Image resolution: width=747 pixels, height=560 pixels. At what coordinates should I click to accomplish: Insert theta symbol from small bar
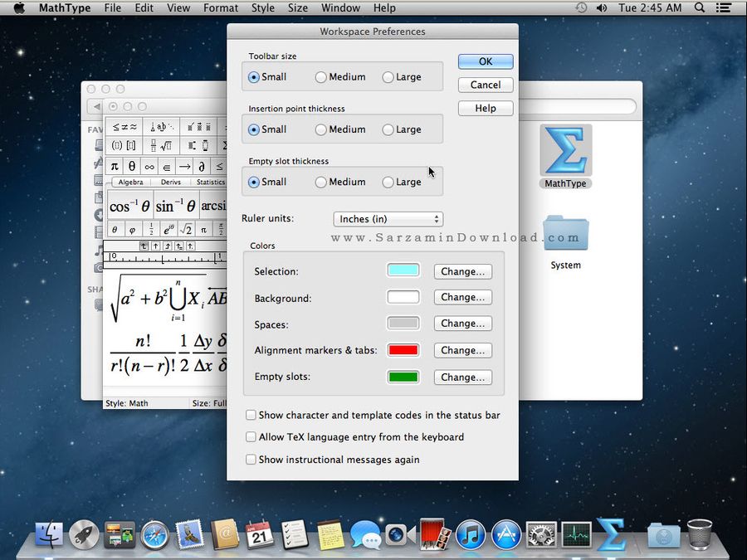click(x=132, y=166)
